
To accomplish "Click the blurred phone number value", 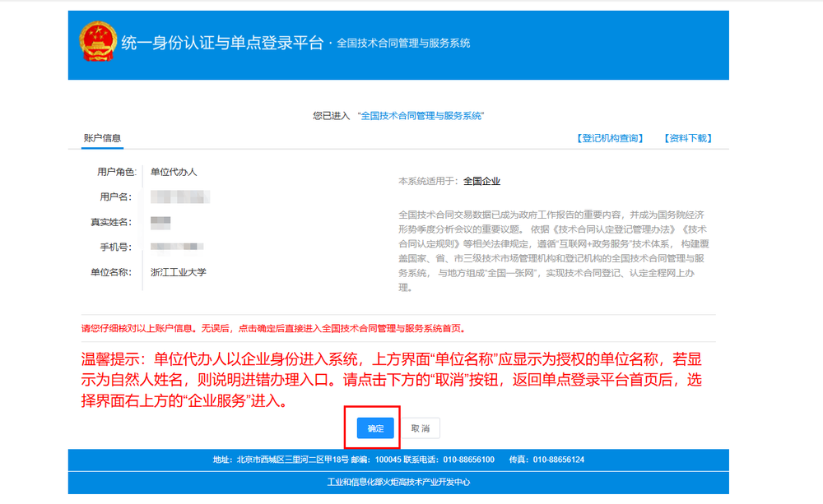I will click(x=177, y=247).
